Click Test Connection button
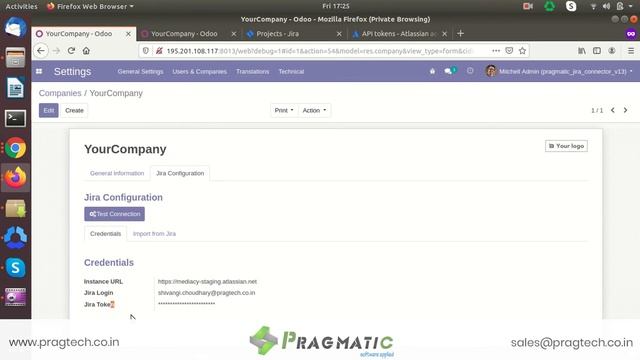The image size is (640, 360). coord(114,214)
